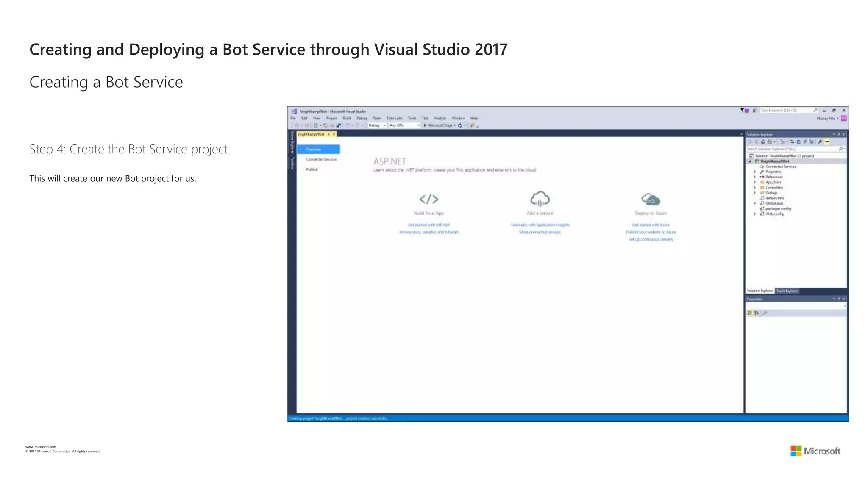This screenshot has width=868, height=488.
Task: Click the Get started with ASP.NET link
Action: [428, 225]
